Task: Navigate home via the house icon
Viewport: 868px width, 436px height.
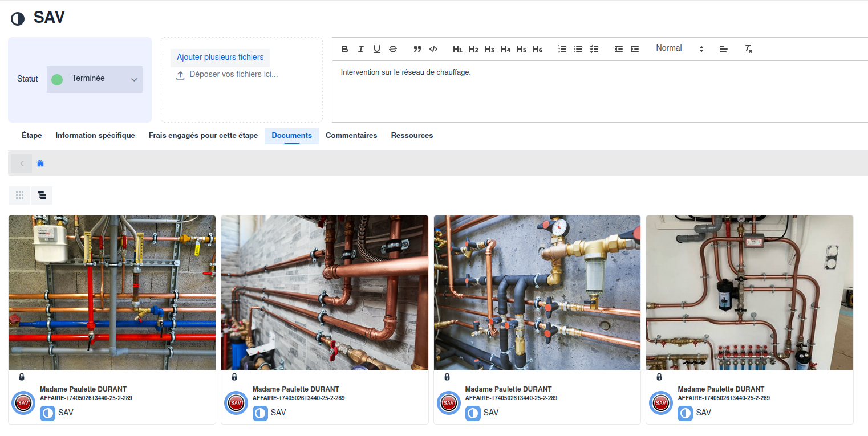Action: pos(40,163)
